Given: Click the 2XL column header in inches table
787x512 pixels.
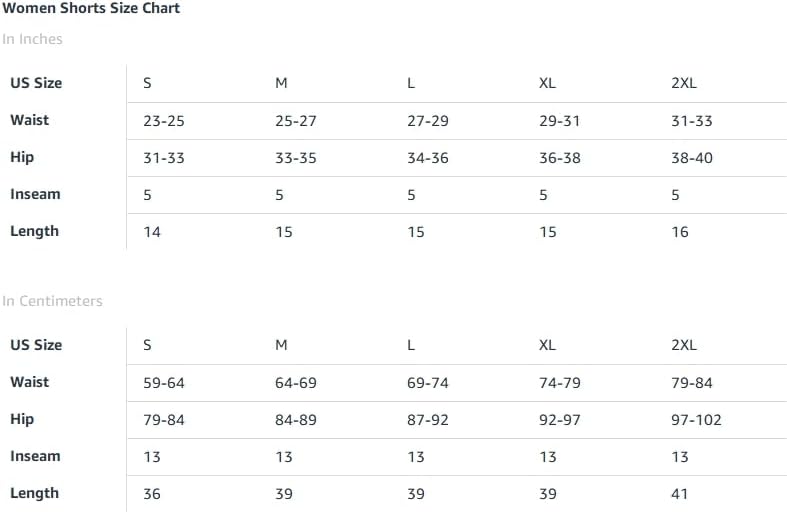Looking at the screenshot, I should point(684,83).
